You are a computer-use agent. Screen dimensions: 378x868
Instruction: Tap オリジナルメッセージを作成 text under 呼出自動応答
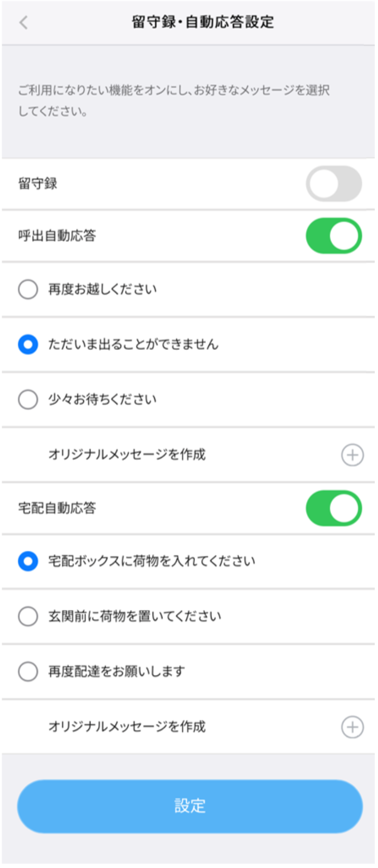[127, 455]
